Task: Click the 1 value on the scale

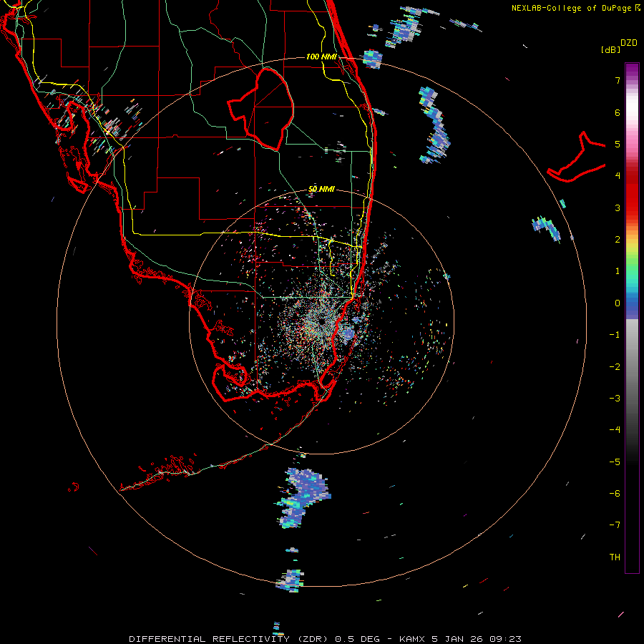Action: (x=618, y=271)
